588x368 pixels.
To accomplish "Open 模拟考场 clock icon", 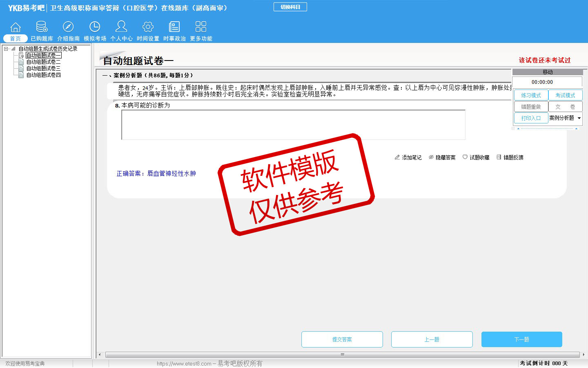I will pos(95,27).
